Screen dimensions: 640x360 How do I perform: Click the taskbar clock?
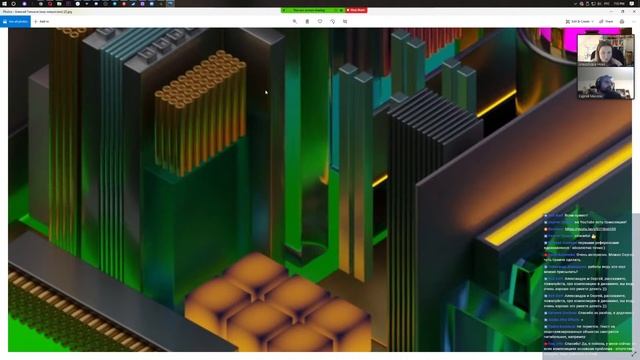(x=619, y=4)
